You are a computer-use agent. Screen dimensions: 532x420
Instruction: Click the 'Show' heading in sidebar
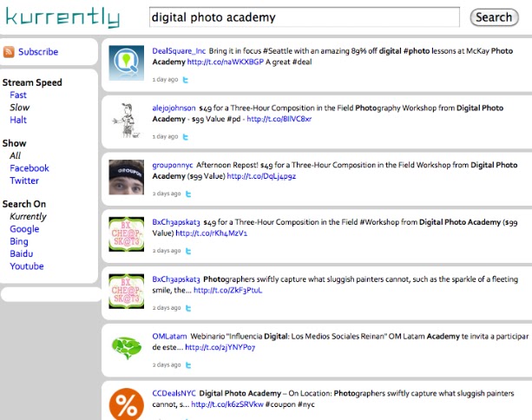coord(14,143)
